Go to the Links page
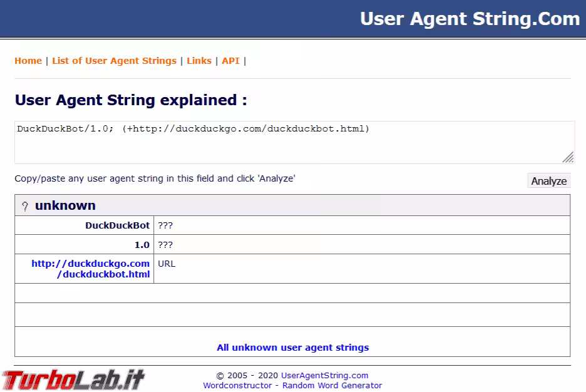 click(x=199, y=61)
